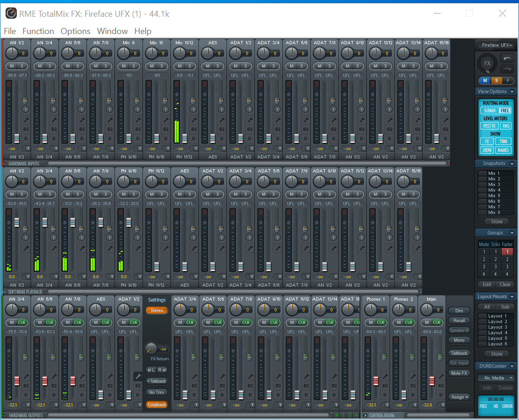Enable global Mute M master button
The image size is (519, 420).
(485, 81)
